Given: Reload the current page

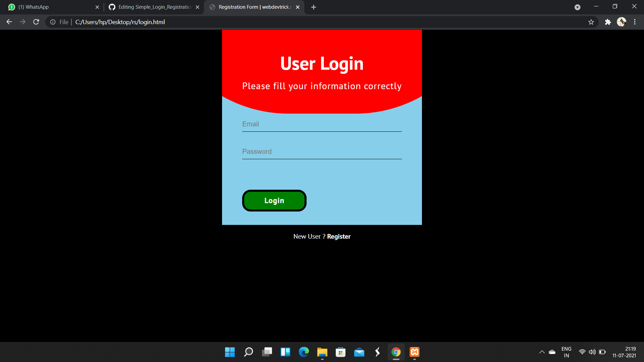Looking at the screenshot, I should pos(36,22).
